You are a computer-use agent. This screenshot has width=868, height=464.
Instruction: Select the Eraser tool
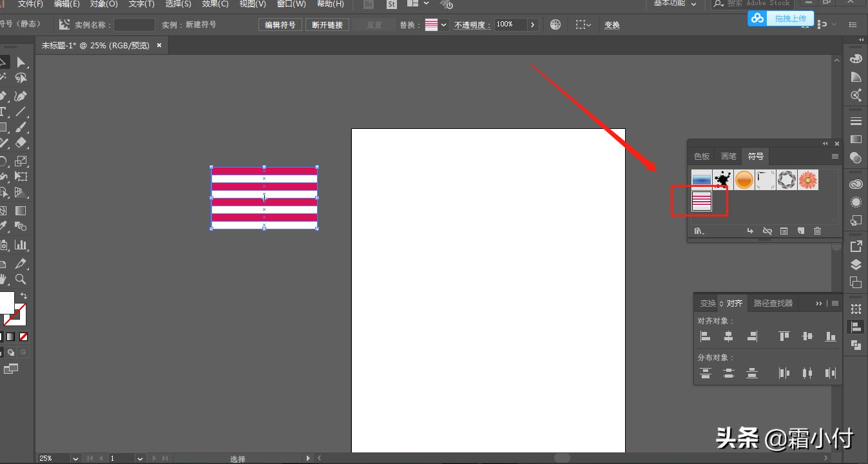pyautogui.click(x=21, y=142)
